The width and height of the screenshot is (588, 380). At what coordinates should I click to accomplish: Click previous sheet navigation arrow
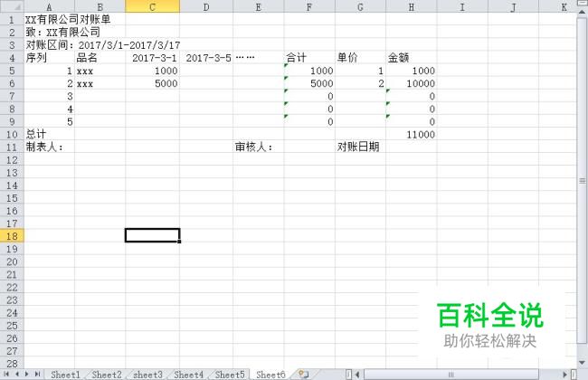tap(17, 374)
